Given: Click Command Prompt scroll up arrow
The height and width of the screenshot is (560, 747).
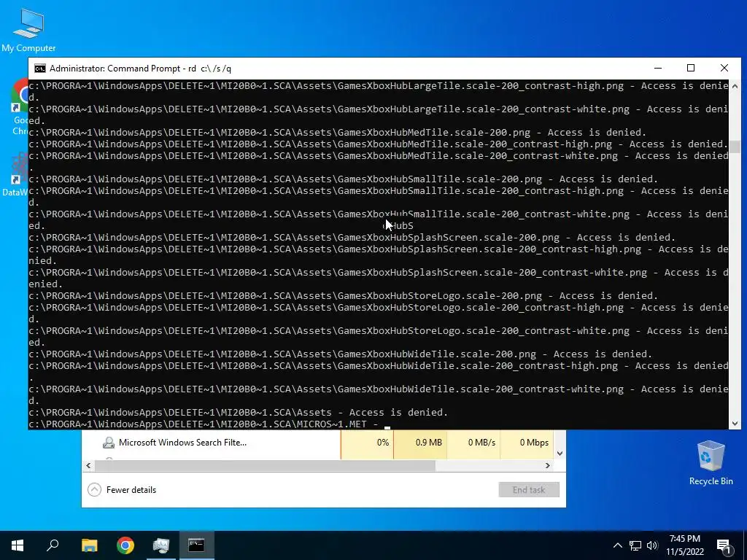Looking at the screenshot, I should pyautogui.click(x=735, y=86).
